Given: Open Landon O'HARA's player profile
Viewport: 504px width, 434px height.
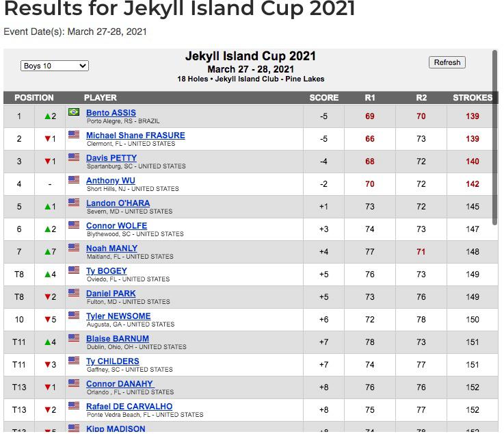Looking at the screenshot, I should point(118,203).
